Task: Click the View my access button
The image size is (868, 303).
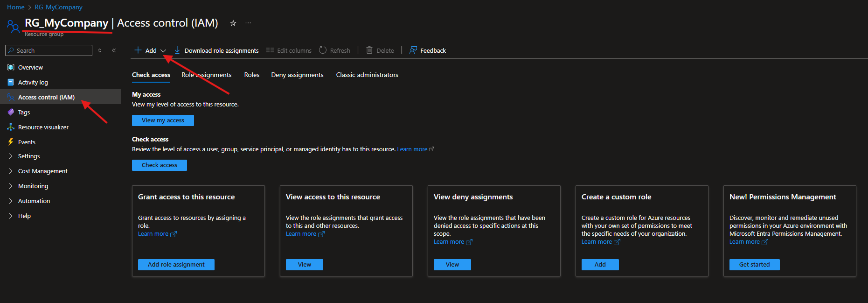Action: click(x=163, y=120)
